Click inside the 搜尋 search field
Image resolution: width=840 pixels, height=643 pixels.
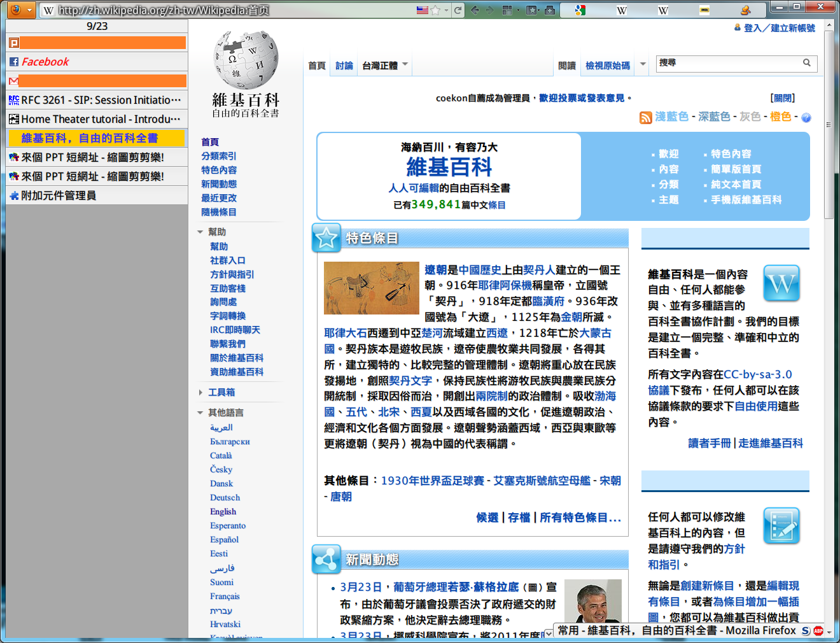click(729, 63)
